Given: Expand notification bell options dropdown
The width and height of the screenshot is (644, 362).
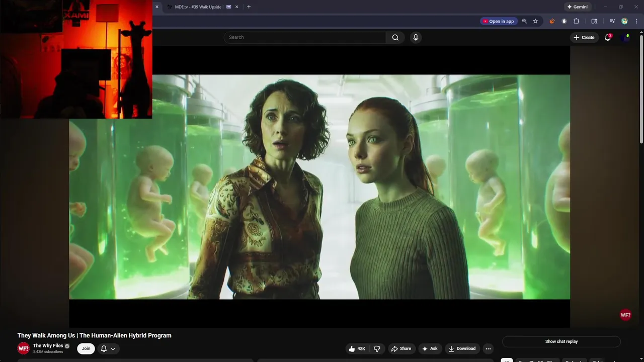Looking at the screenshot, I should [113, 349].
